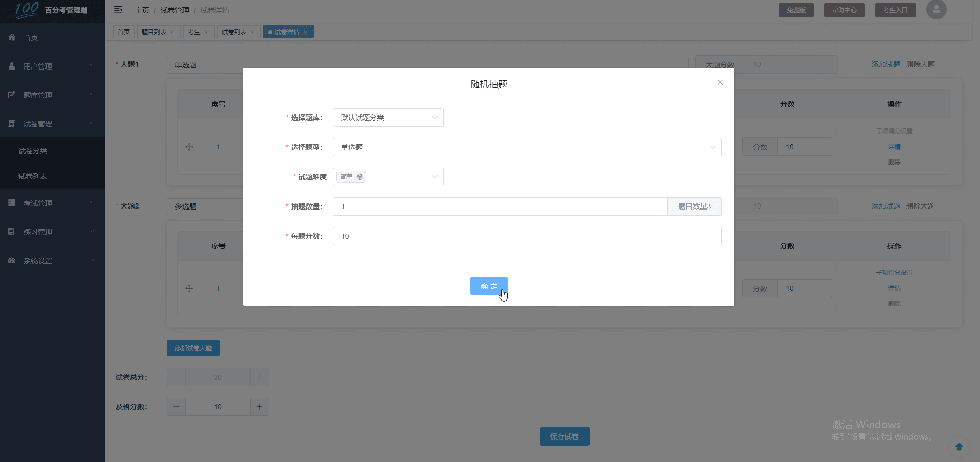Click the 保存试卷 button
The image size is (980, 462).
(564, 436)
